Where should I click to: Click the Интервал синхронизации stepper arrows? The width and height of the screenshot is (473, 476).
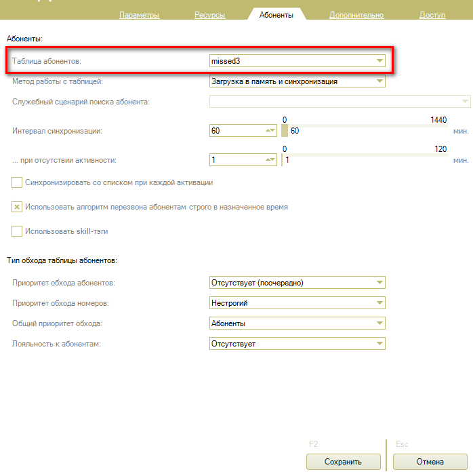click(270, 131)
